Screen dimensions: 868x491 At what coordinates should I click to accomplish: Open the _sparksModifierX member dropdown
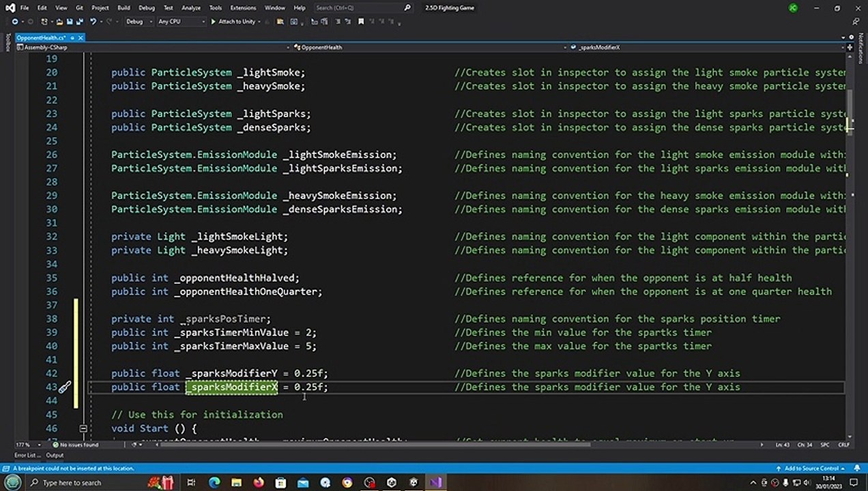(708, 47)
